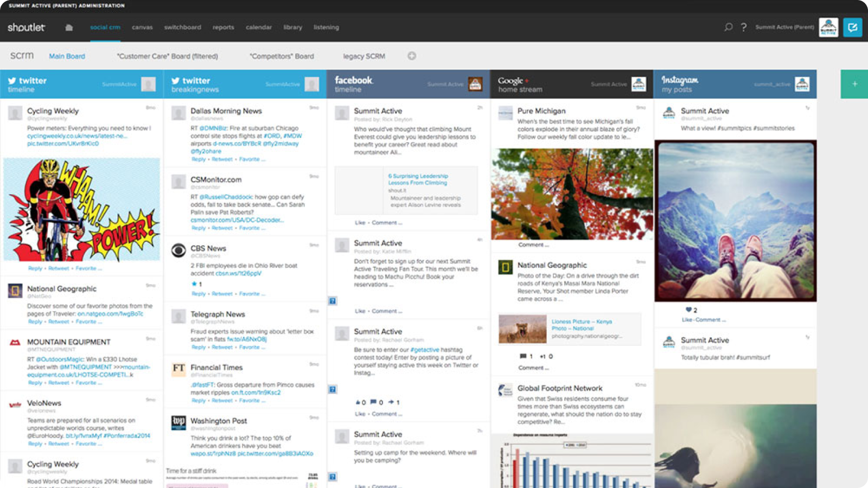Image resolution: width=868 pixels, height=488 pixels.
Task: Open 6 Surprising Leadership Lessons link
Action: coord(418,179)
